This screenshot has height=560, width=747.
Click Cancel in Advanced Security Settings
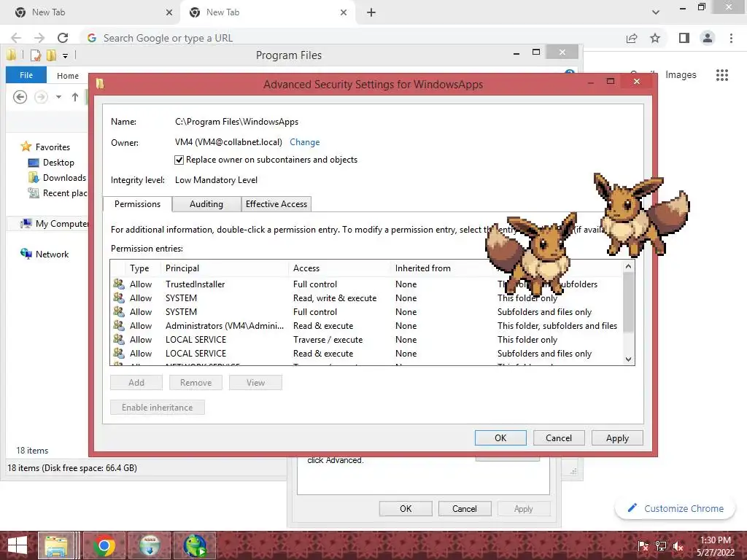[558, 438]
